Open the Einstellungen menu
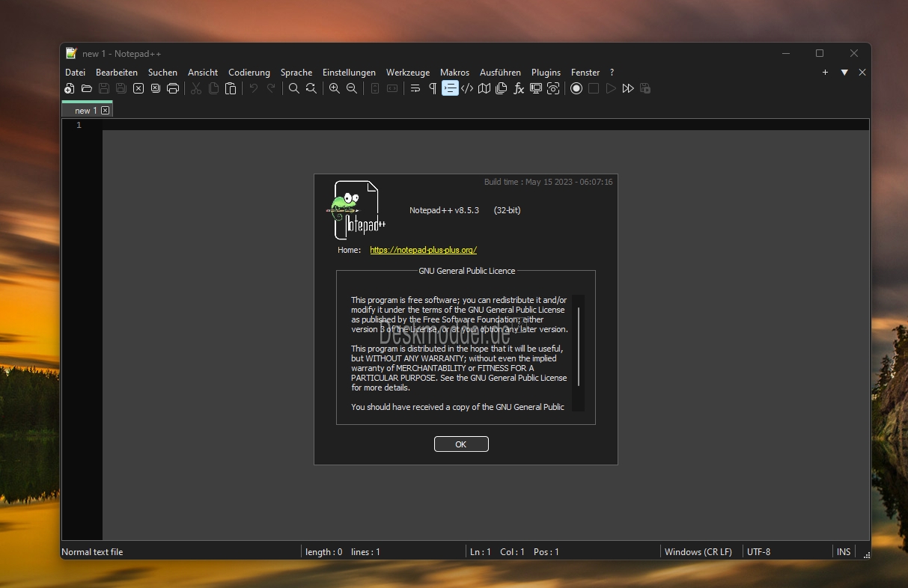908x588 pixels. point(349,73)
